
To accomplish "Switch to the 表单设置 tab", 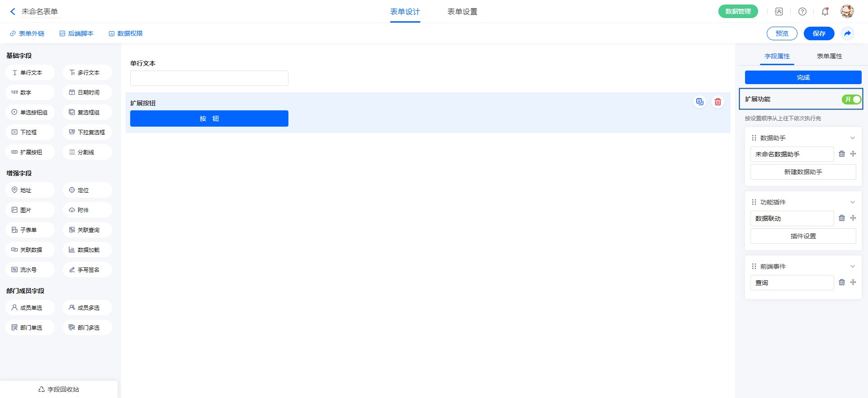I will click(x=462, y=12).
